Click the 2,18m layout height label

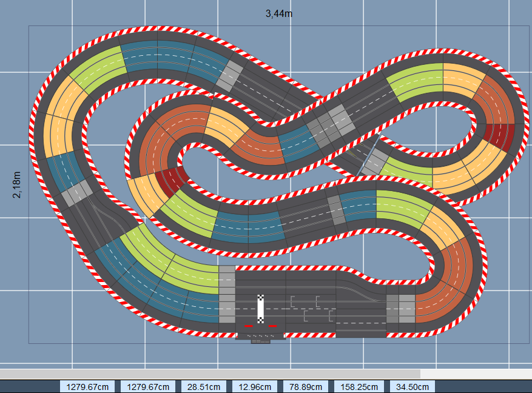point(16,185)
